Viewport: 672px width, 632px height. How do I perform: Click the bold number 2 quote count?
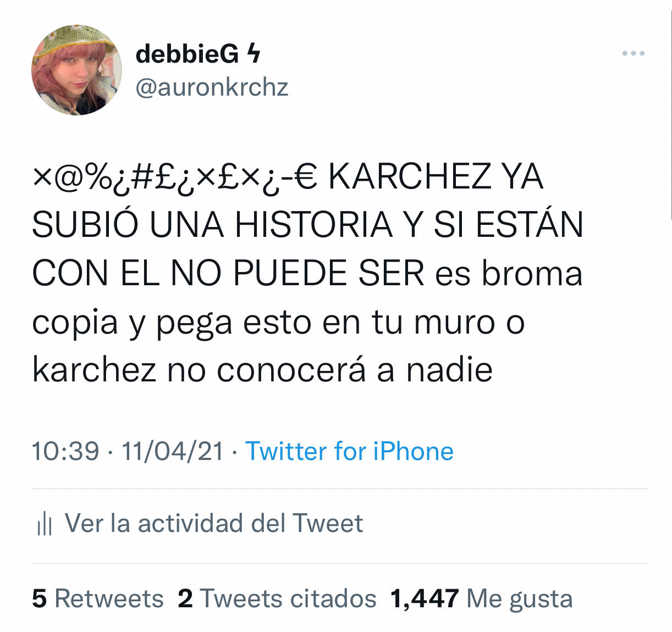[x=185, y=598]
